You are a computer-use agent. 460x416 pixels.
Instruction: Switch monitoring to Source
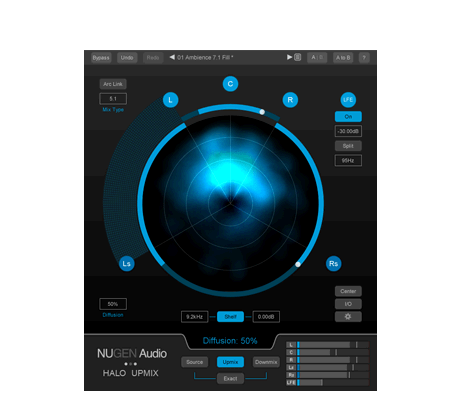pos(195,362)
